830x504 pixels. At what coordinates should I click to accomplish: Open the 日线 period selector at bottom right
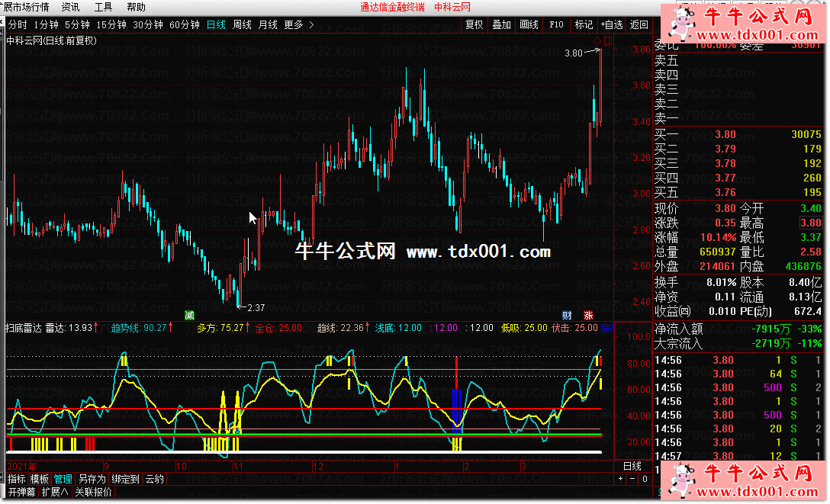(632, 466)
